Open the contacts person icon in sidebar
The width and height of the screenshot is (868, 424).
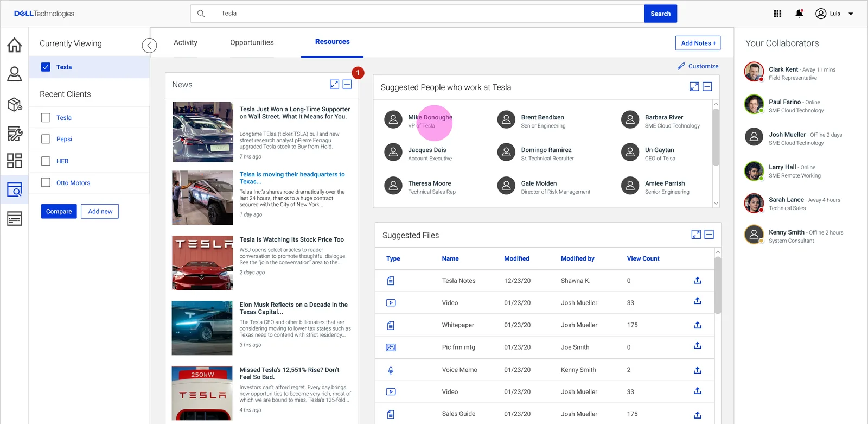pyautogui.click(x=15, y=74)
